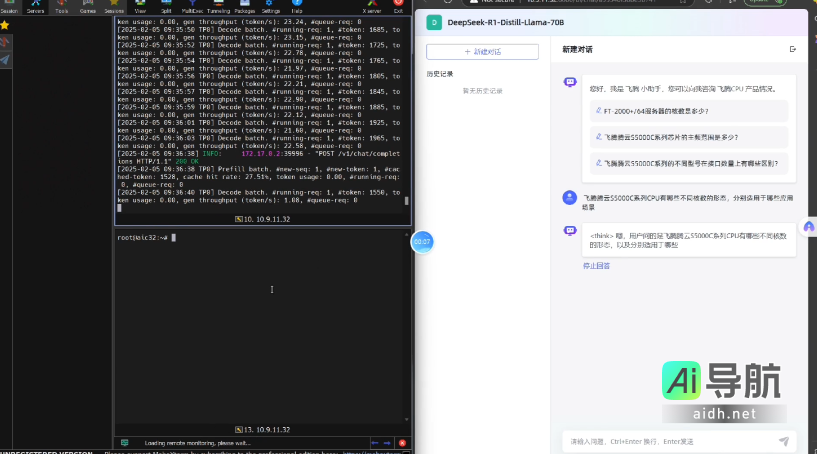The height and width of the screenshot is (454, 817).
Task: Click the bookmark star in address bar
Action: click(x=683, y=2)
